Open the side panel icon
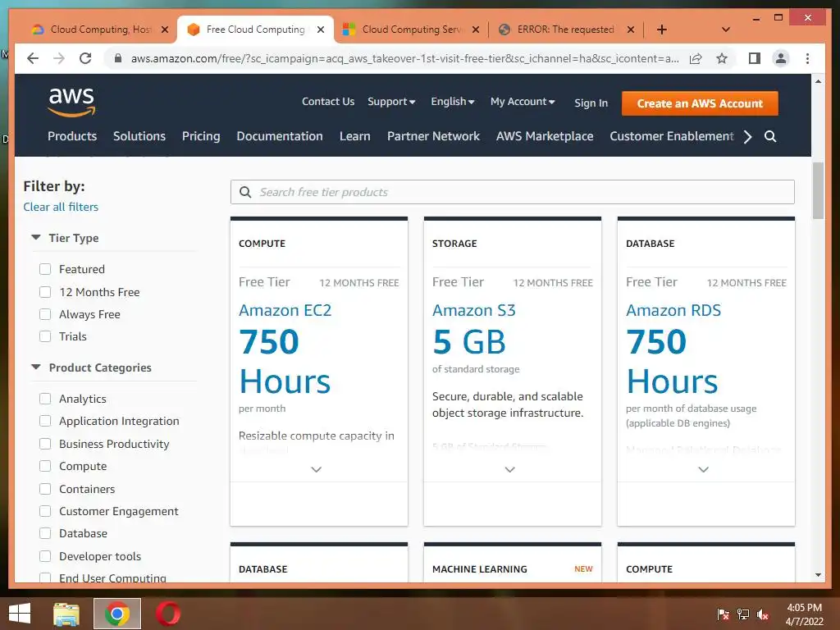The image size is (840, 630). (755, 58)
